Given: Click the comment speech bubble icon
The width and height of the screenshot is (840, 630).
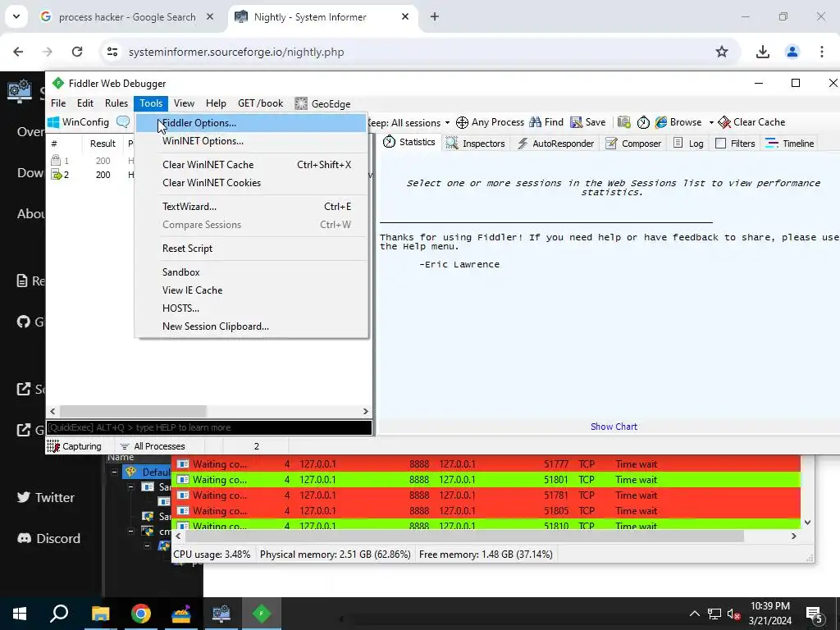Looking at the screenshot, I should (123, 122).
